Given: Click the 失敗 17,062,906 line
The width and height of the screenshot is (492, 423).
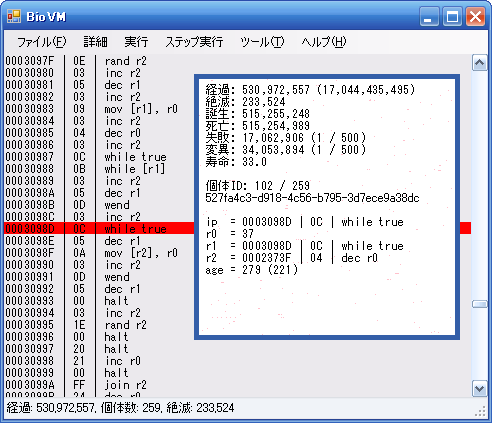Looking at the screenshot, I should (x=286, y=138).
